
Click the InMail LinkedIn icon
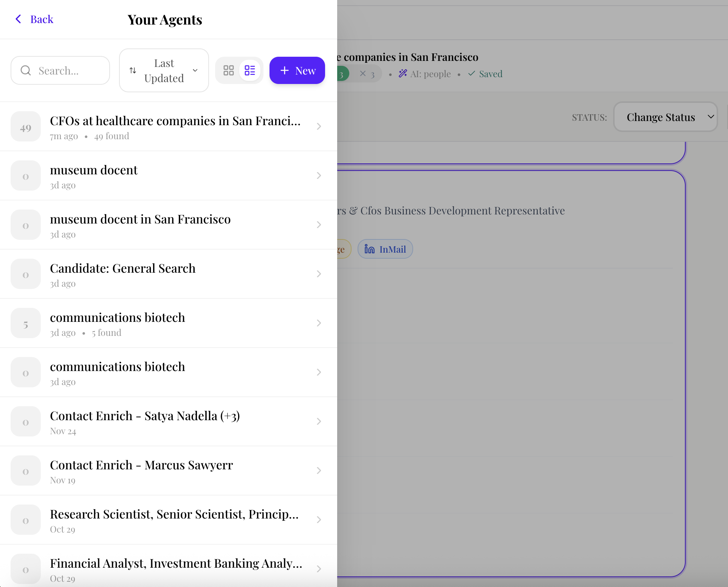point(369,249)
